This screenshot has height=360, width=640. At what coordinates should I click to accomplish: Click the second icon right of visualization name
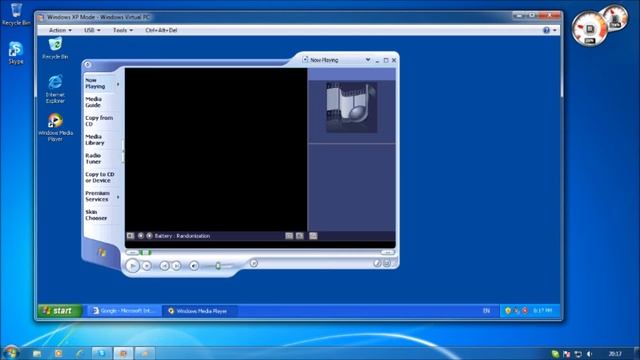(300, 236)
